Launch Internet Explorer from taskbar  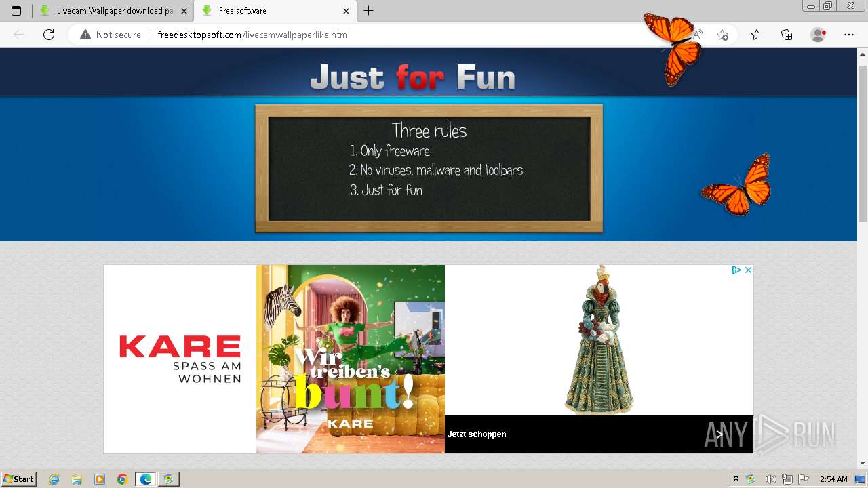point(54,479)
